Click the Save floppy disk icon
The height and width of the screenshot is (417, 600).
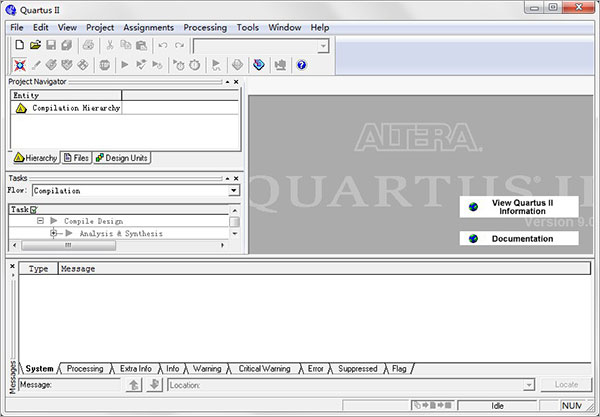point(51,45)
